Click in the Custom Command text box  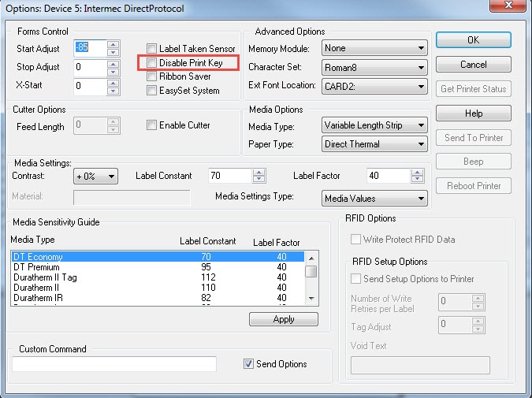point(114,364)
